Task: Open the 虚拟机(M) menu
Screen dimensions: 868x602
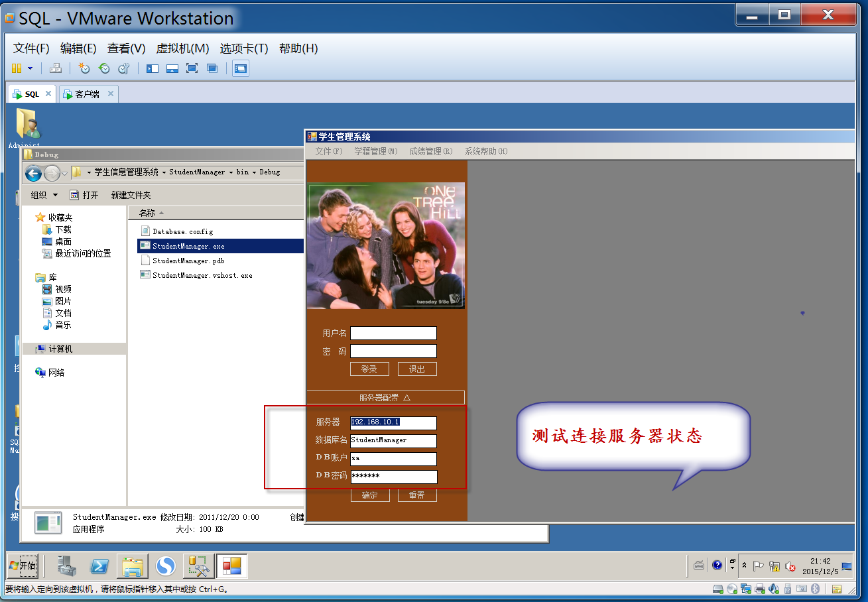Action: coord(182,48)
